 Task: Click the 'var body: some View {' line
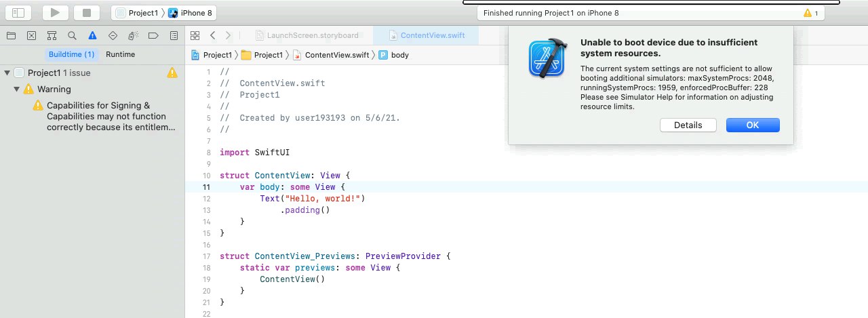tap(292, 187)
